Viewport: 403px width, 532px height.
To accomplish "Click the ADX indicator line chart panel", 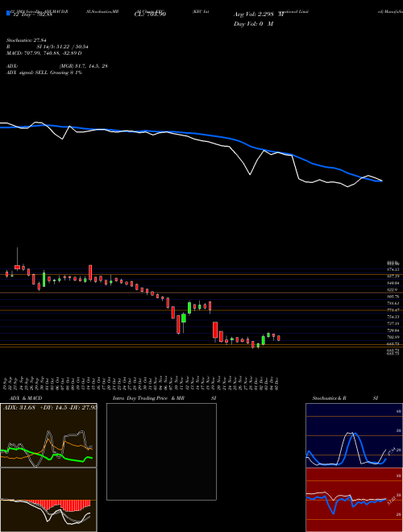I will point(48,435).
